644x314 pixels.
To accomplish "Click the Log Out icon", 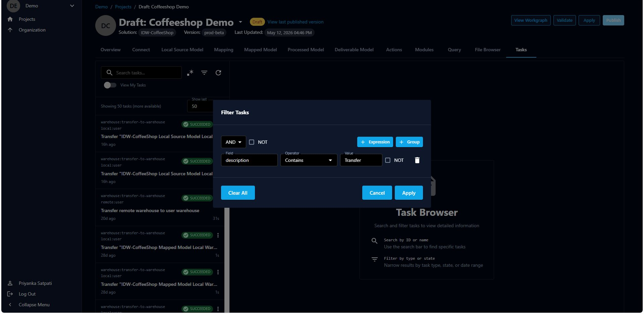I will [10, 294].
